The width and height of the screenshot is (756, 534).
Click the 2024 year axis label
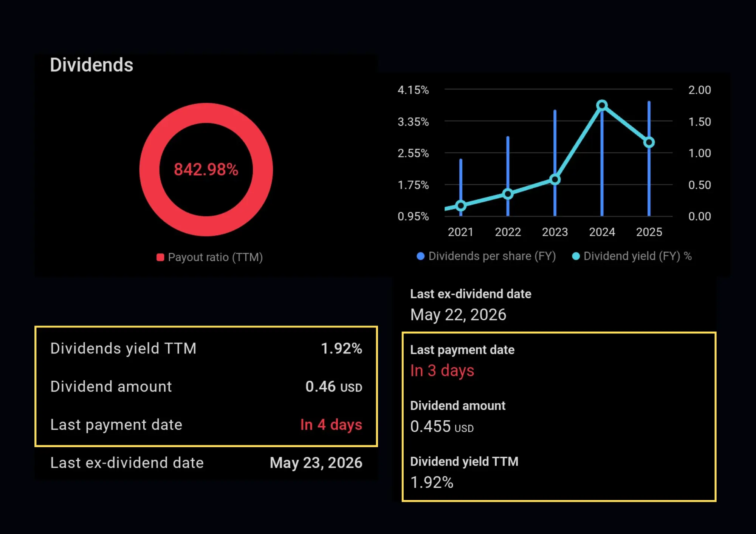602,232
